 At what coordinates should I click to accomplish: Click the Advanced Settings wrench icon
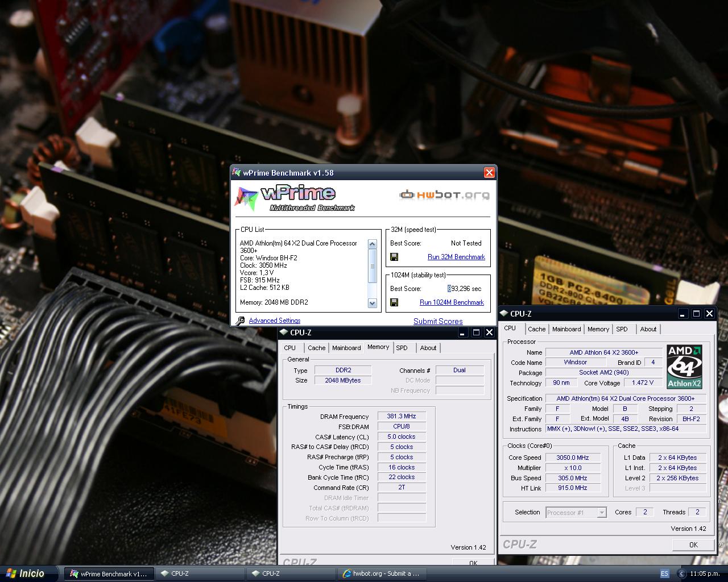[241, 321]
